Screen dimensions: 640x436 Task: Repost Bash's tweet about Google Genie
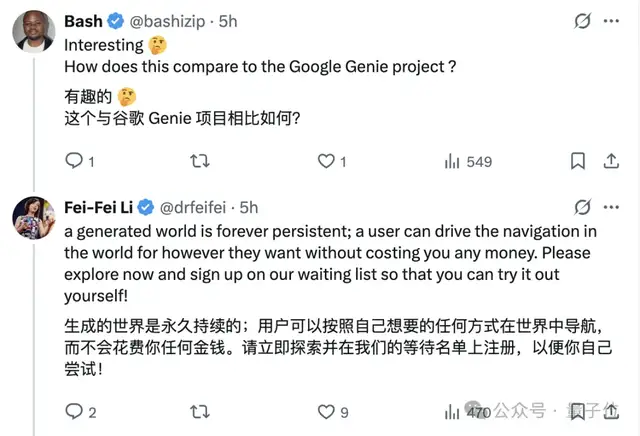(200, 161)
